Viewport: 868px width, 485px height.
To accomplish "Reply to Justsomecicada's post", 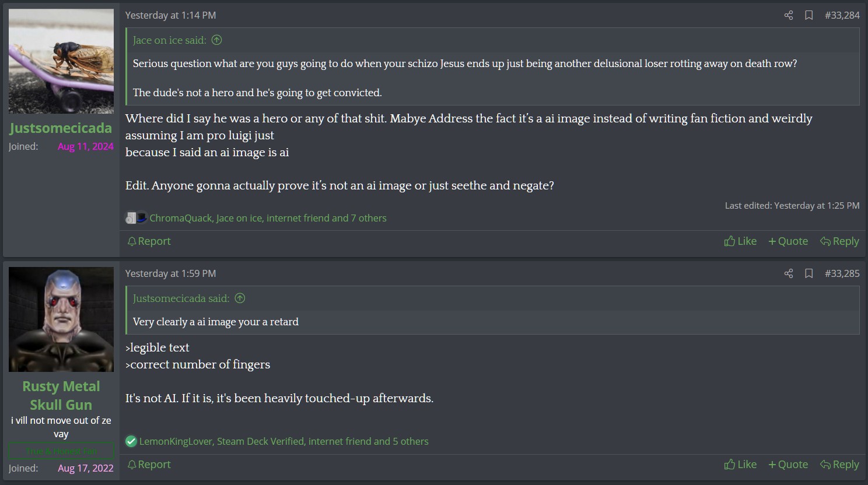I will (839, 241).
